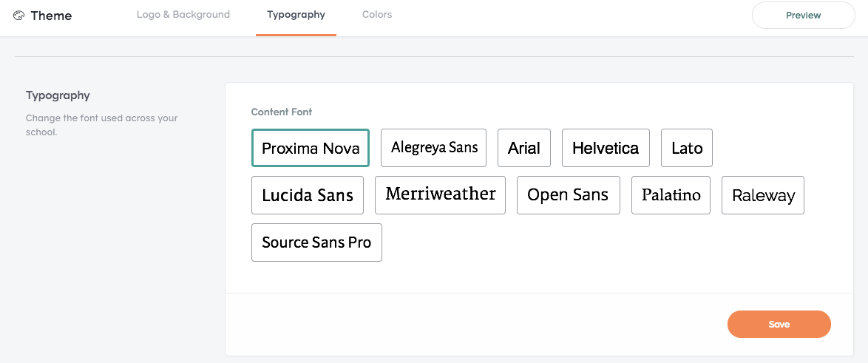Choose the Alegreya Sans font
Screen dimensions: 868x363
(433, 148)
